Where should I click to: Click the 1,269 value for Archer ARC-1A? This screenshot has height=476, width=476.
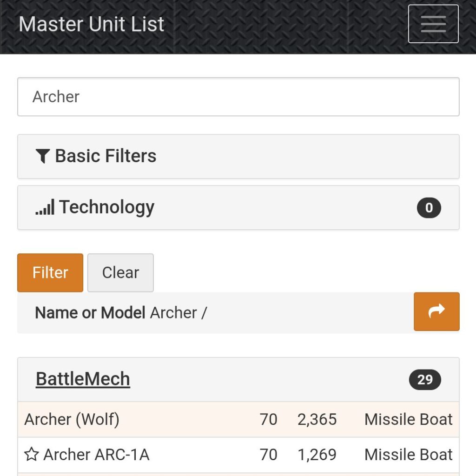pos(317,455)
